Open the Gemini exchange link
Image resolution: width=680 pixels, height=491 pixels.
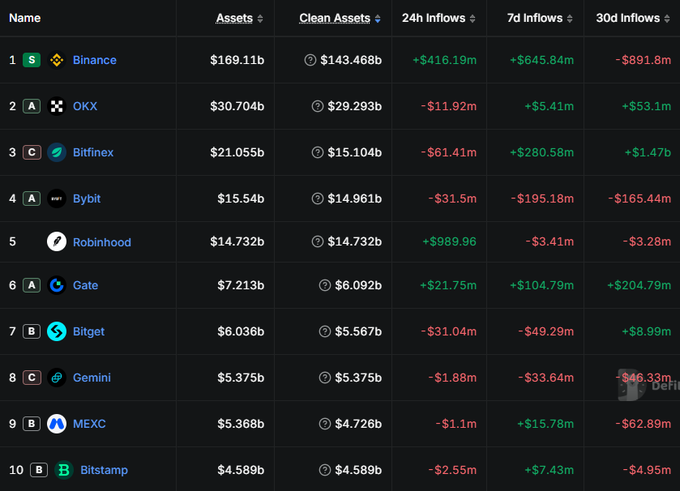92,377
